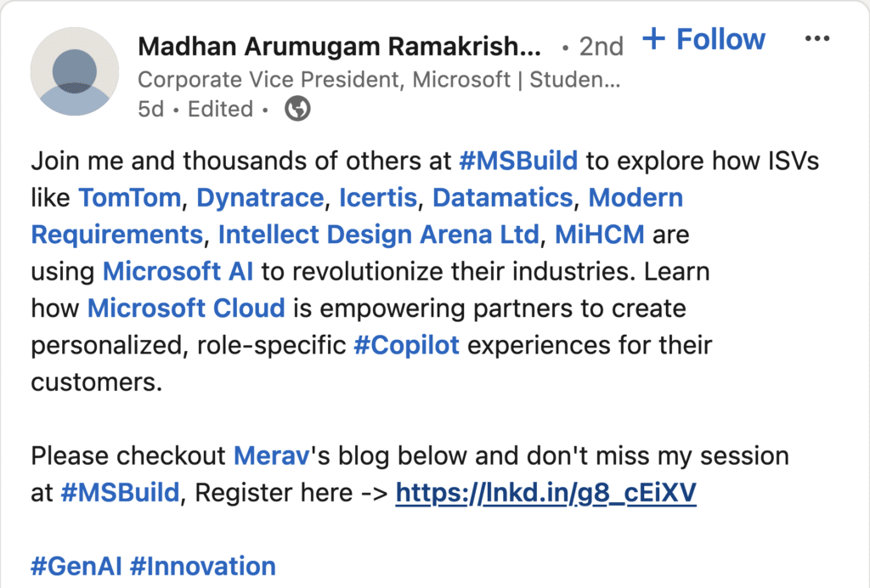Open the Microsoft AI link
The image size is (870, 588).
178,272
